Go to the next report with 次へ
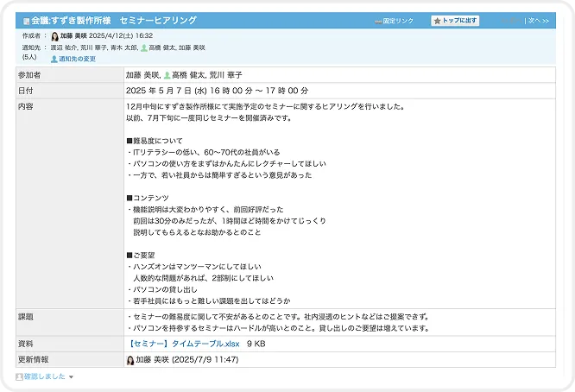Viewport: 575px width, 392px height. click(x=538, y=21)
